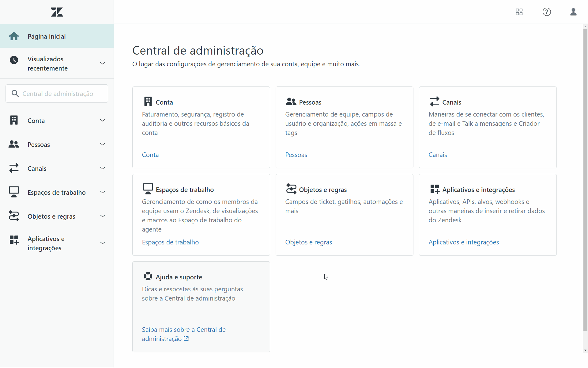588x368 pixels.
Task: Click the home icon in sidebar
Action: [14, 36]
